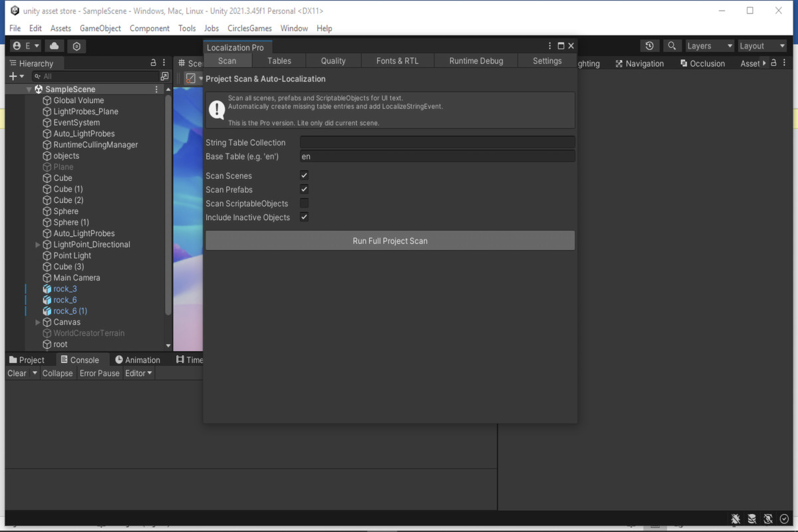Click the Hierarchy search-by-type icon
The height and width of the screenshot is (532, 798).
(165, 76)
